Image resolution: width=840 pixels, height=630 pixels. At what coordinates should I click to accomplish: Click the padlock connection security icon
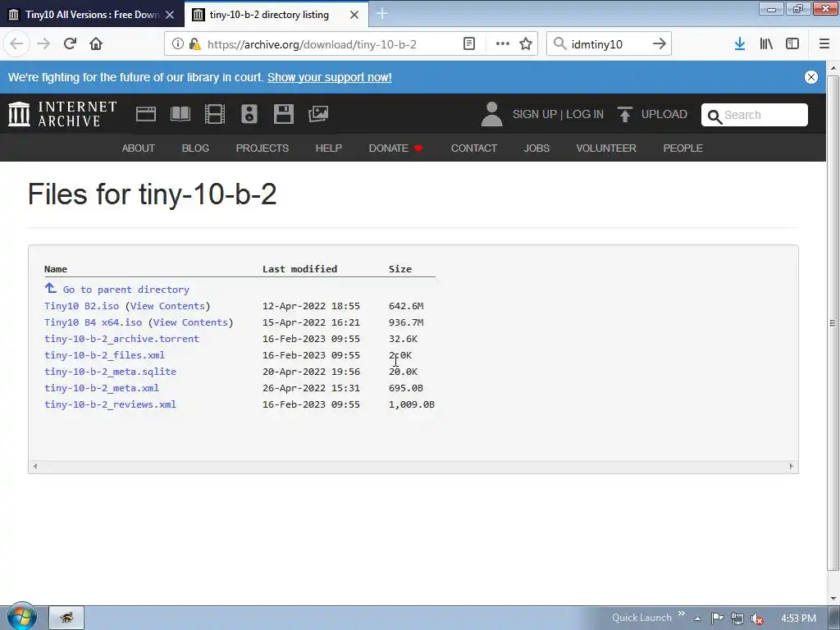[x=194, y=44]
